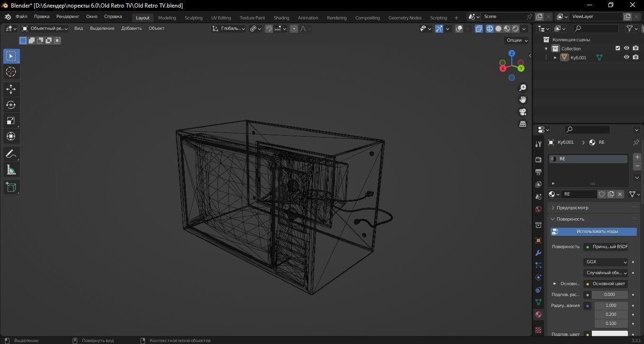Viewport: 644px width, 344px height.
Task: Switch to wireframe viewport shading
Action: pyautogui.click(x=490, y=28)
